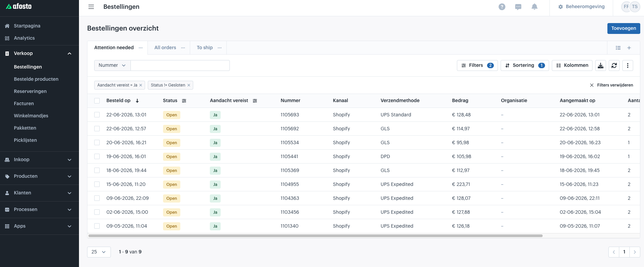Check the box for order 1105534
The height and width of the screenshot is (267, 644).
pyautogui.click(x=97, y=142)
